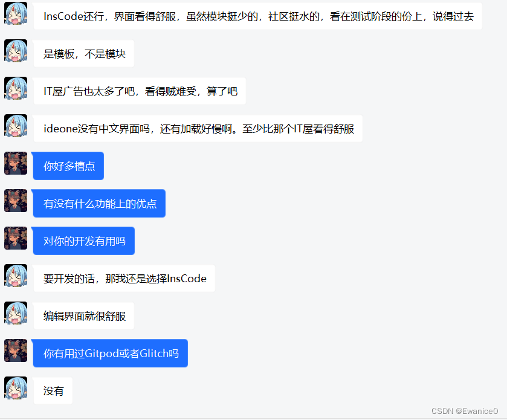Screen dimensions: 507x420
Task: Select the message 要开发的话，那我还是选择InsCode
Action: point(124,279)
